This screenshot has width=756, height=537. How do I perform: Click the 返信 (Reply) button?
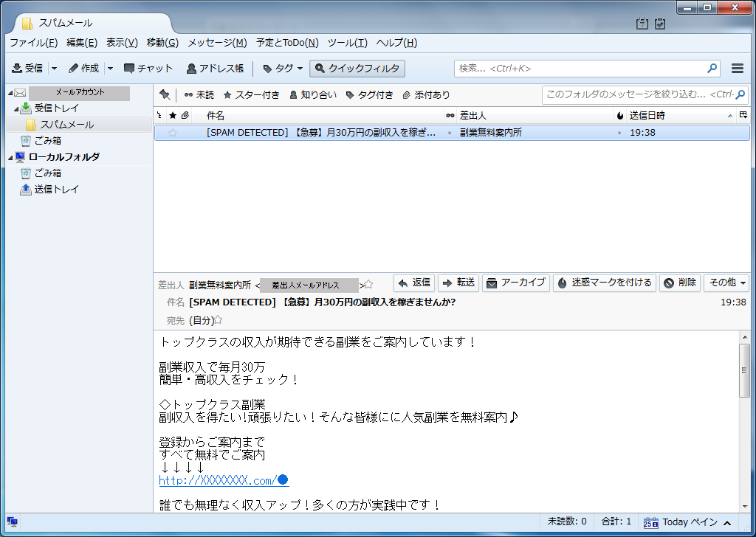coord(414,283)
